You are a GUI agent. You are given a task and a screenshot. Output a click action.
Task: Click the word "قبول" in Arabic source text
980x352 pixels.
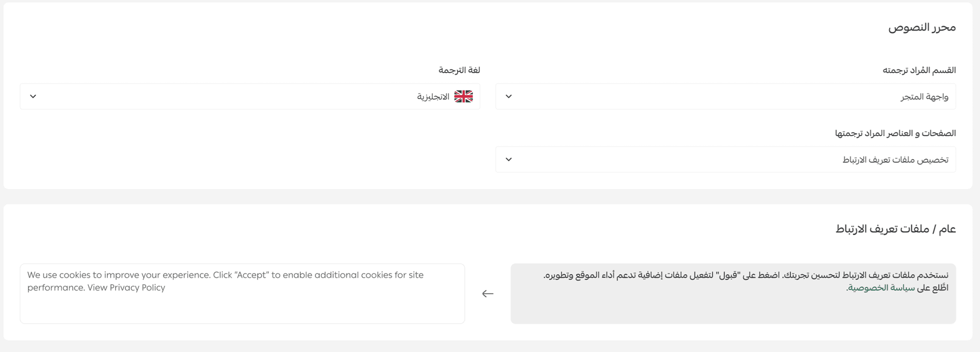click(x=727, y=275)
